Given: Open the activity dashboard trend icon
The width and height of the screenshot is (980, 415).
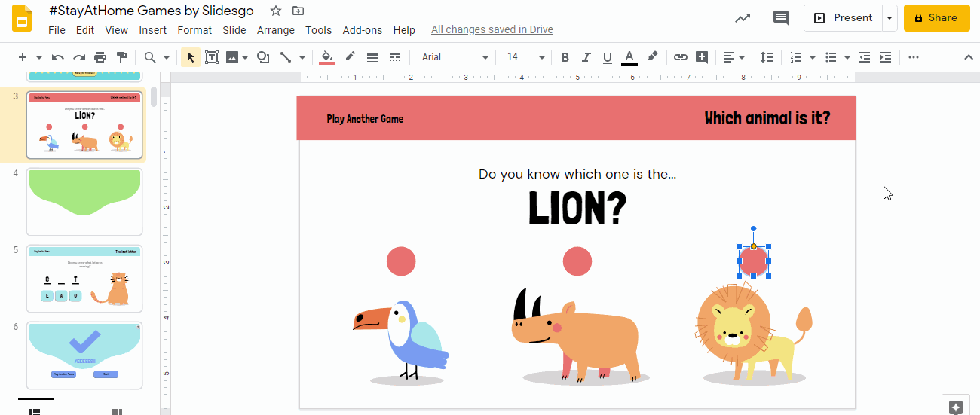Looking at the screenshot, I should (x=743, y=18).
